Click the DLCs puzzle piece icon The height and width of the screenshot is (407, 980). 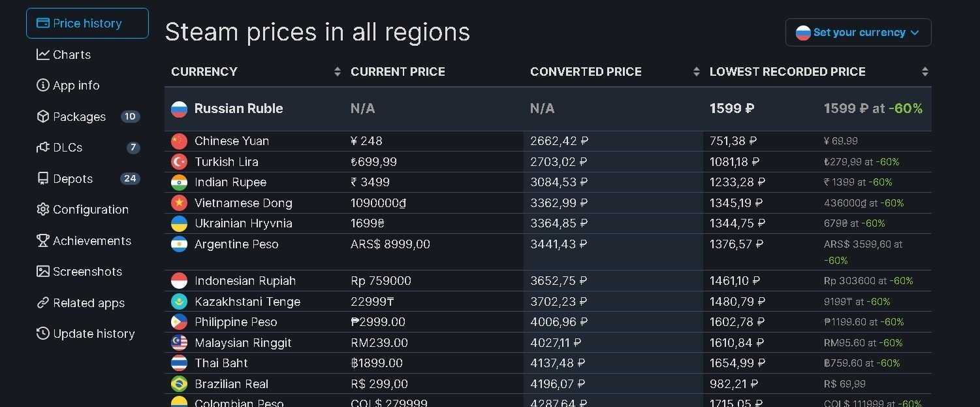pyautogui.click(x=43, y=147)
